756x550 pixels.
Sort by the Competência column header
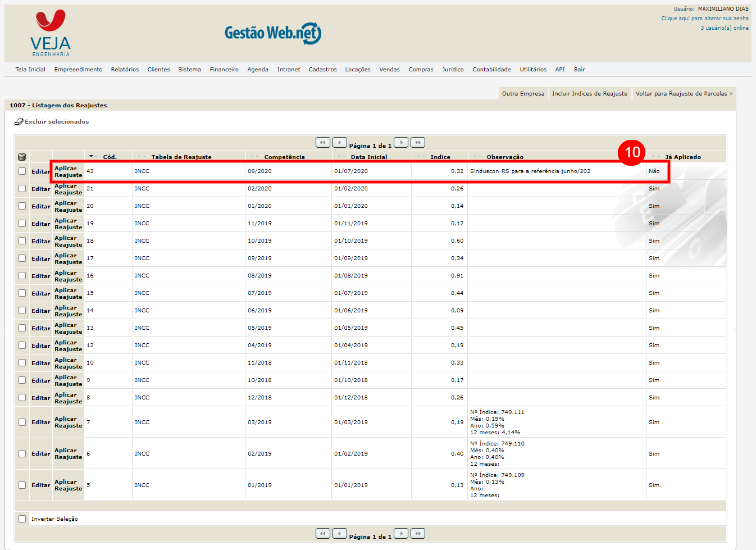284,157
